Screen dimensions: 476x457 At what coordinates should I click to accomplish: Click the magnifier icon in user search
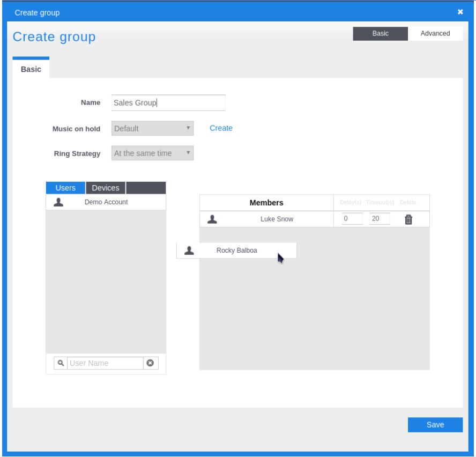[61, 363]
